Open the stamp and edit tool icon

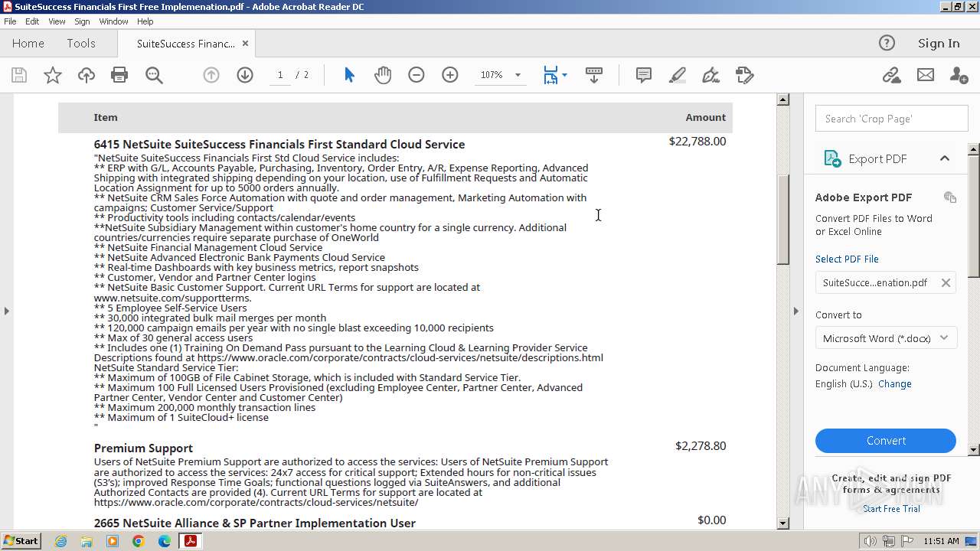pos(745,75)
